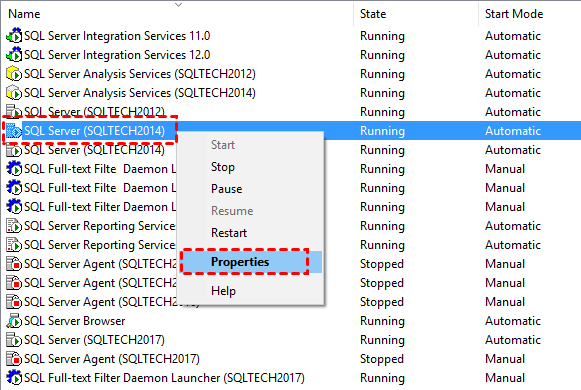This screenshot has height=390, width=581.
Task: Select the Analysis Services (SQLTECH2012) cube icon
Action: pyautogui.click(x=14, y=74)
